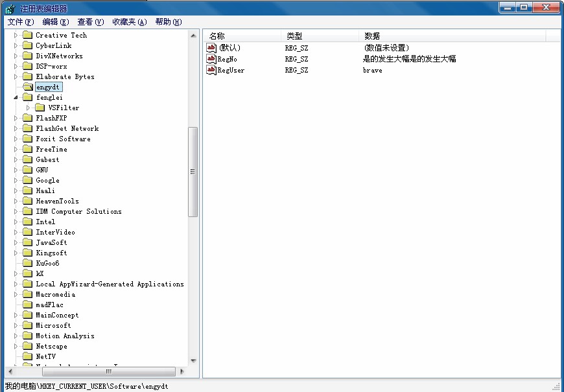564x392 pixels.
Task: Select the NetTV tree key
Action: (x=45, y=356)
